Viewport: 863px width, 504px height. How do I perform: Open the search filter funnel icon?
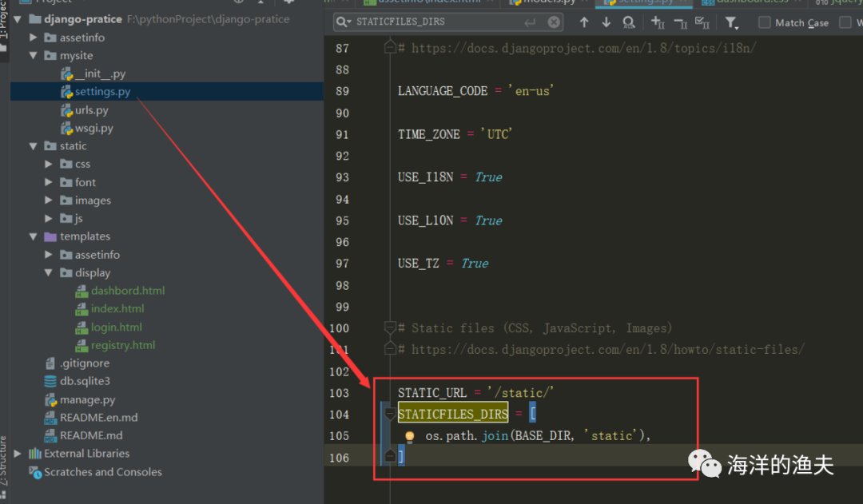click(x=731, y=22)
